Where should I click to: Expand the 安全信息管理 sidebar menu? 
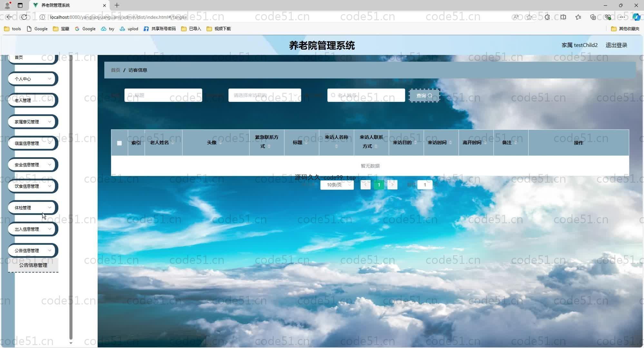(x=33, y=165)
